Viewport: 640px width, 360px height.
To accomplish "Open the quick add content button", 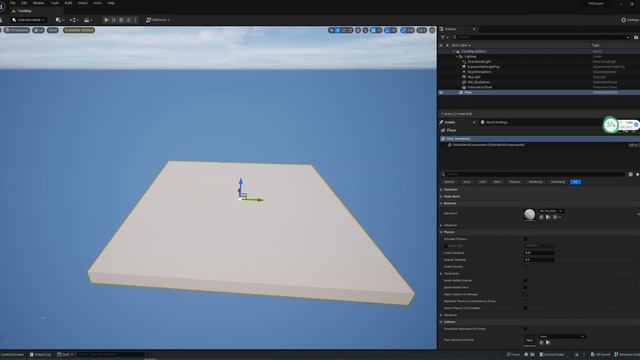I will [60, 20].
